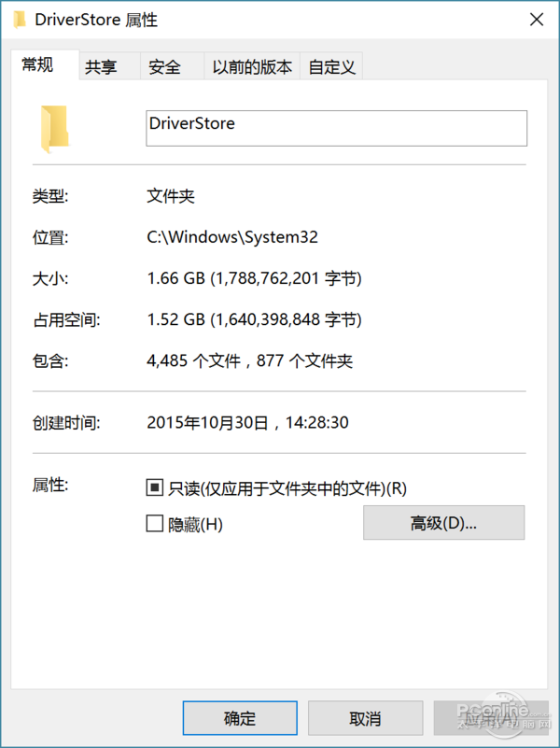Click the large yellow DriverStore folder icon
The height and width of the screenshot is (748, 560).
click(54, 129)
